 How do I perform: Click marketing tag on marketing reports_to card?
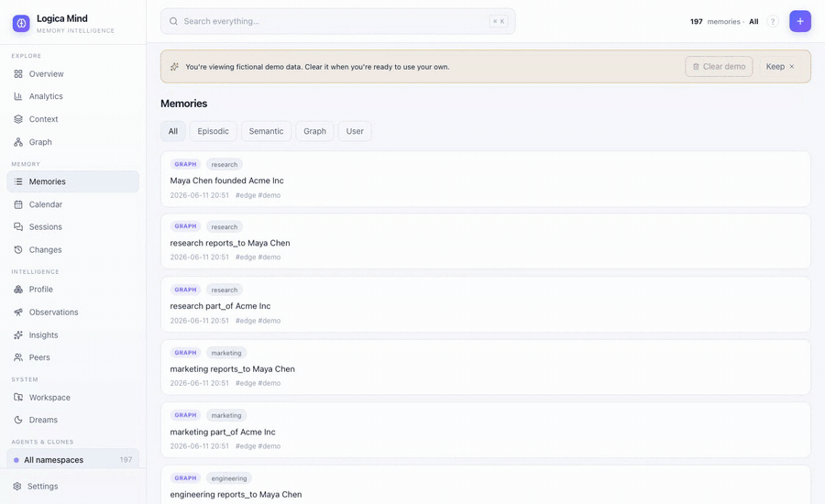tap(226, 353)
